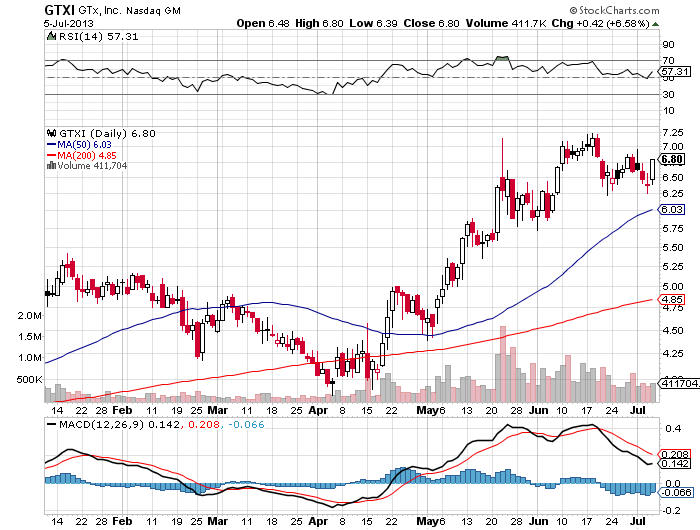
Task: Click the 500K volume scale label
Action: pyautogui.click(x=29, y=380)
